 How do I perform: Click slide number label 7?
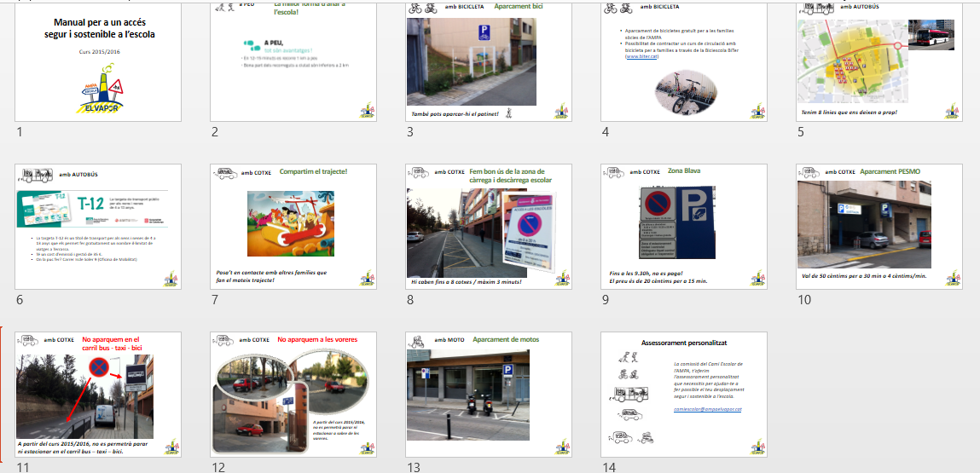point(216,300)
